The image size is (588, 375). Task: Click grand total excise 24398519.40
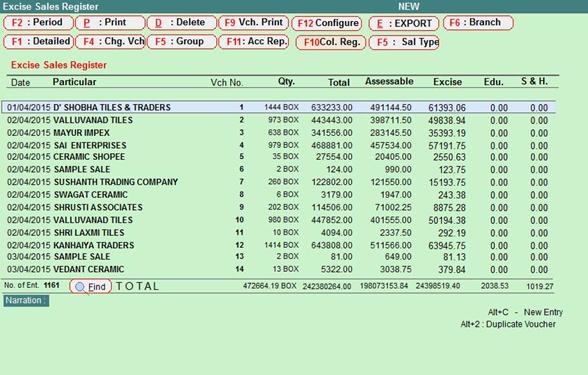(438, 286)
